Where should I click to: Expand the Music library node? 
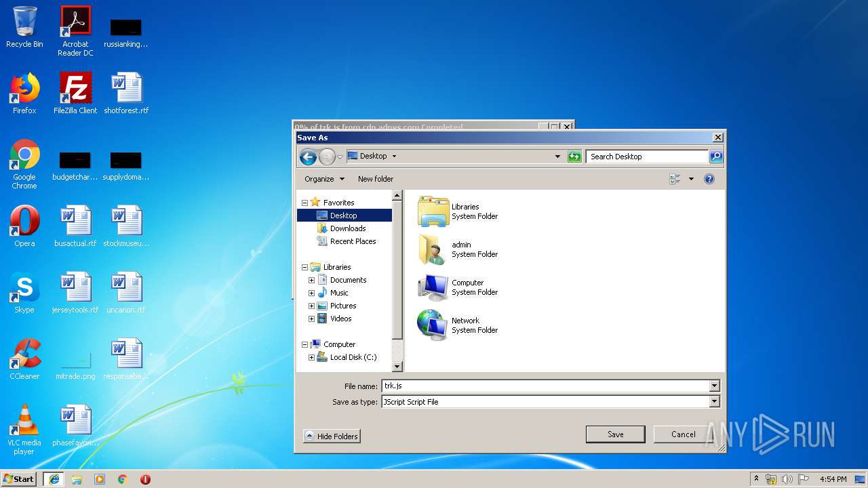pyautogui.click(x=311, y=293)
